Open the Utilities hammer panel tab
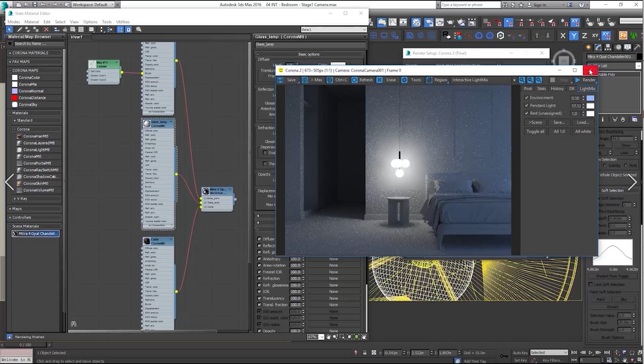The image size is (644, 364). (x=637, y=47)
